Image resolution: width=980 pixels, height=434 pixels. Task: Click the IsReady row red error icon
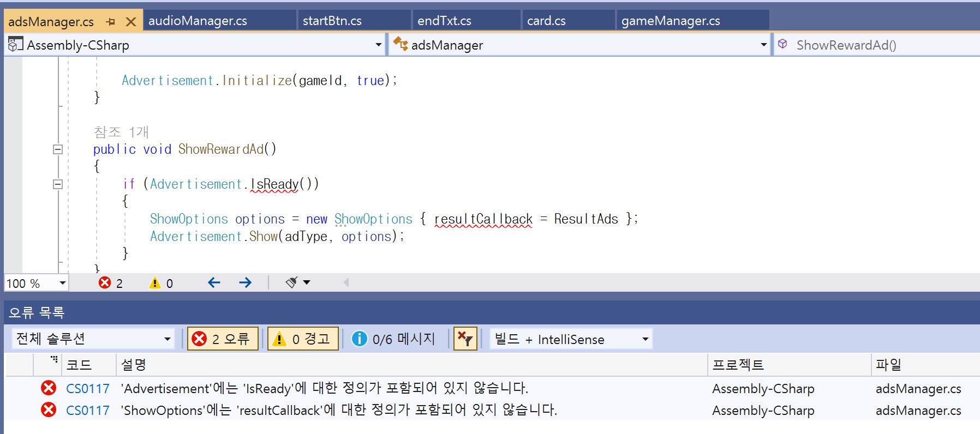pyautogui.click(x=49, y=388)
